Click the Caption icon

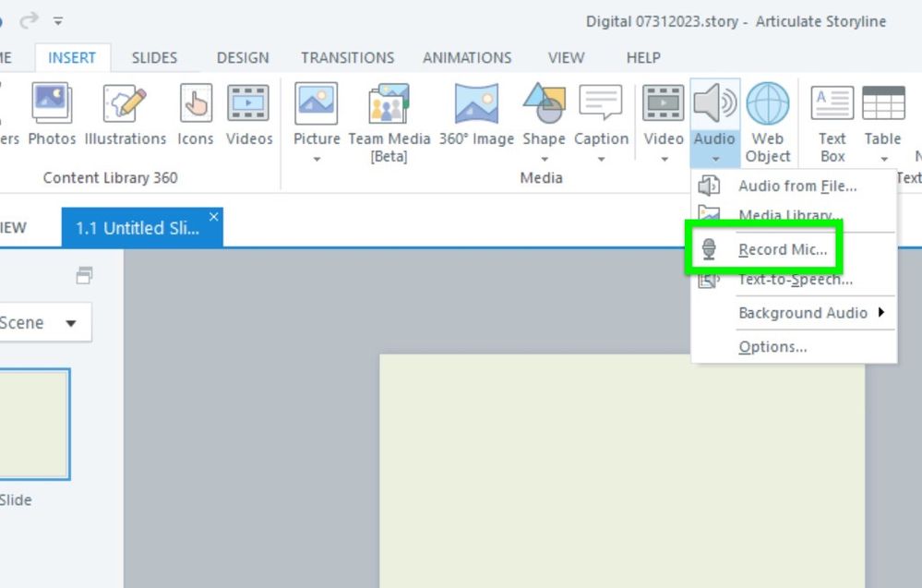(601, 103)
